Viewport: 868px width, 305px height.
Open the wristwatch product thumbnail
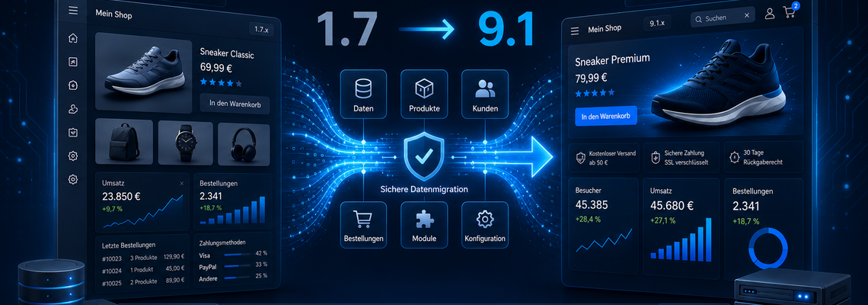tap(186, 143)
